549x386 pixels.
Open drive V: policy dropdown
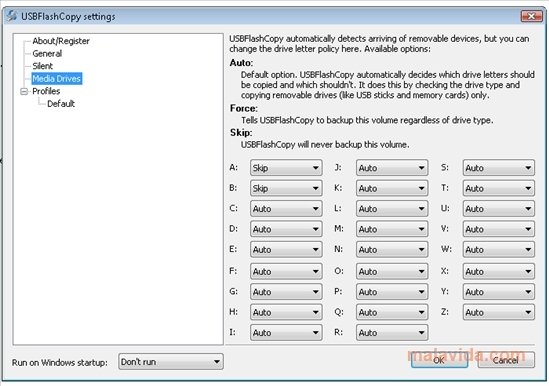tap(499, 229)
